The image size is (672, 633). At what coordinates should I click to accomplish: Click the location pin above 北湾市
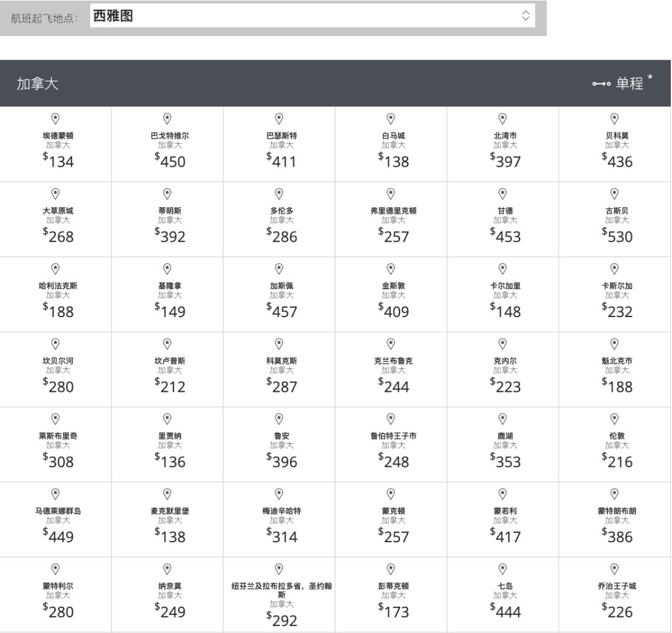[503, 119]
